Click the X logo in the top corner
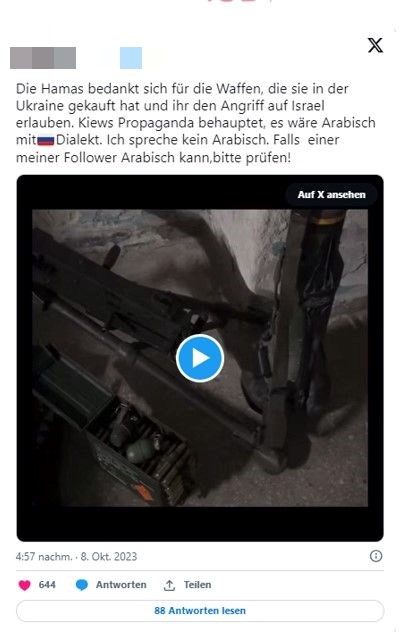The height and width of the screenshot is (634, 415). pyautogui.click(x=375, y=45)
